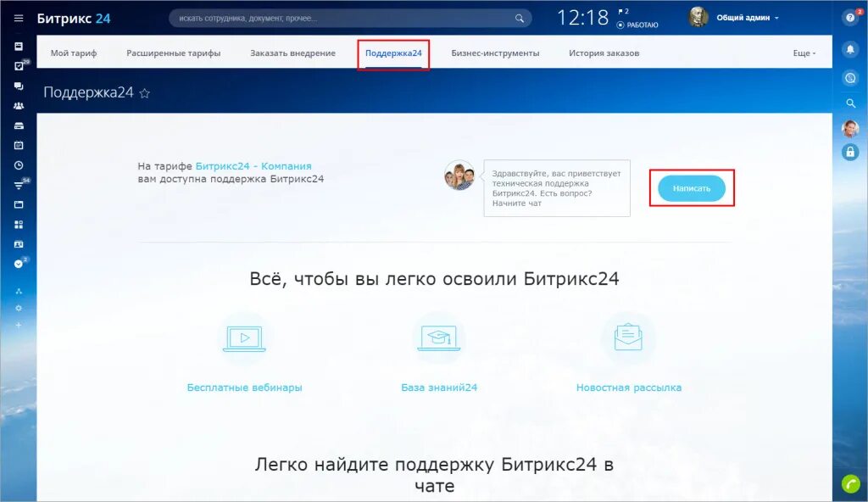Open the Битрикс24 - Компания tariff link
The width and height of the screenshot is (868, 502).
point(253,165)
